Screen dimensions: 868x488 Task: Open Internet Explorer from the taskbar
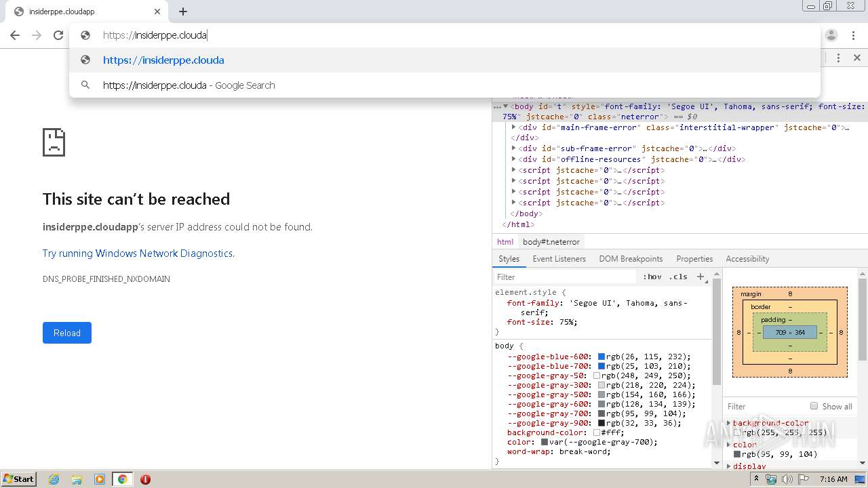pos(54,479)
